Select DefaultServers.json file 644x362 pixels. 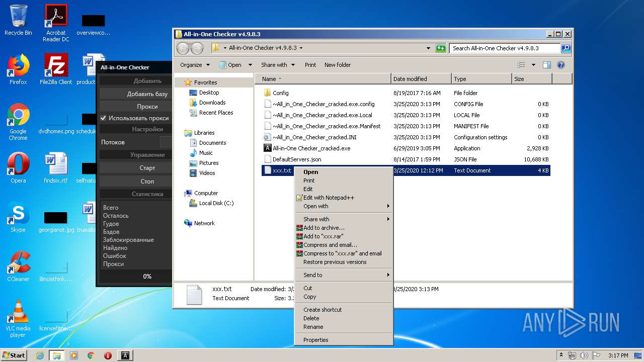(297, 159)
